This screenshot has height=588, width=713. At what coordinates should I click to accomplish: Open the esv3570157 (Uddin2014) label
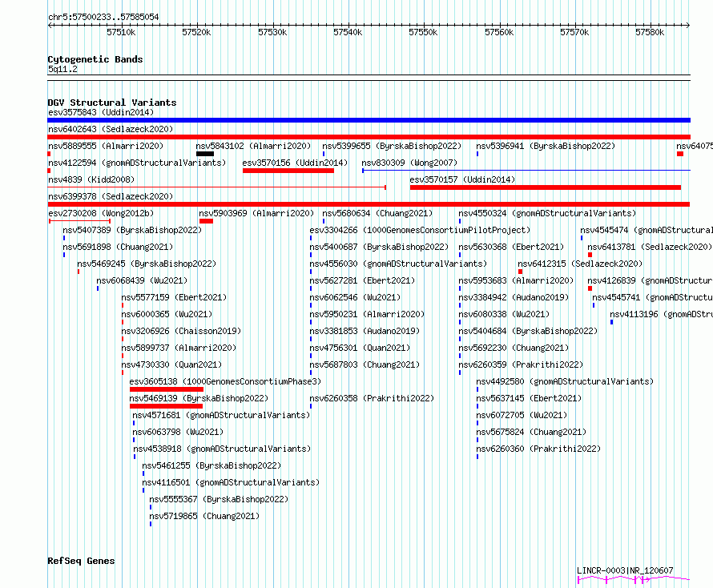pyautogui.click(x=462, y=179)
